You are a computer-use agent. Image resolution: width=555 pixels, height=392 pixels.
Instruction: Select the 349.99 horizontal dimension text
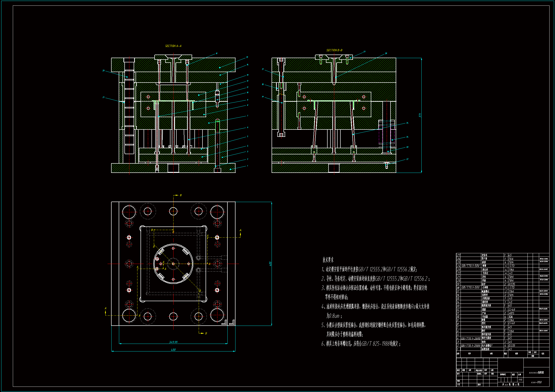(173, 342)
